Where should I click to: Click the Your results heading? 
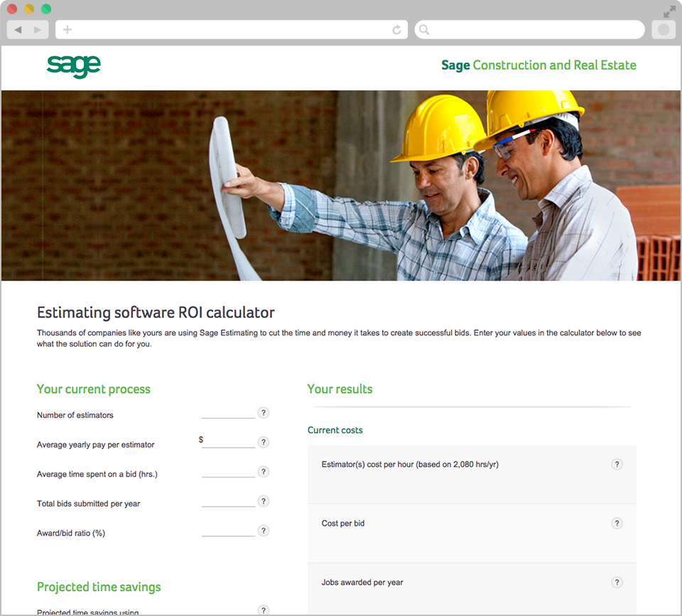tap(340, 389)
